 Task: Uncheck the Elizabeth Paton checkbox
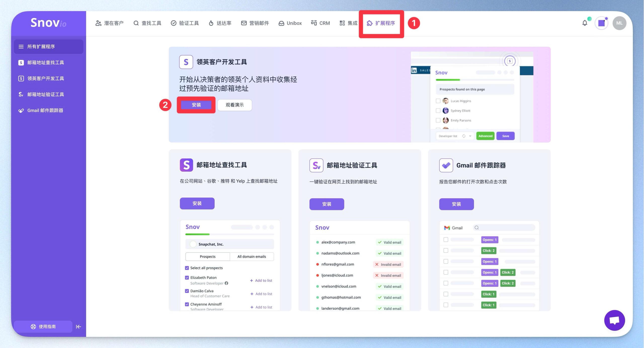187,278
